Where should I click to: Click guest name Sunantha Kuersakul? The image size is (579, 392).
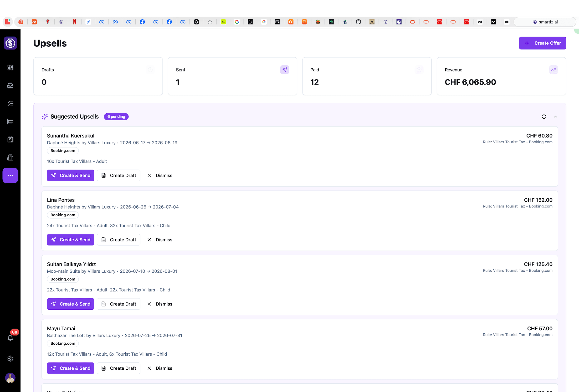71,136
